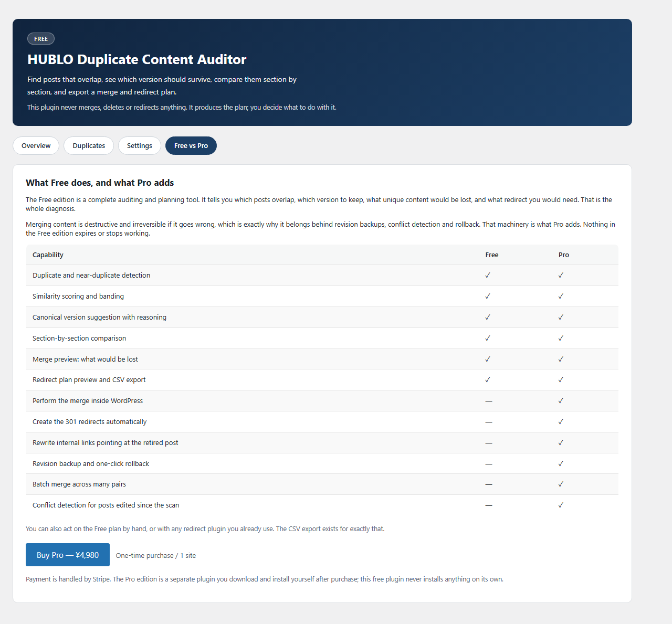Click the Pro checkmark for Conflict detection row

[561, 505]
